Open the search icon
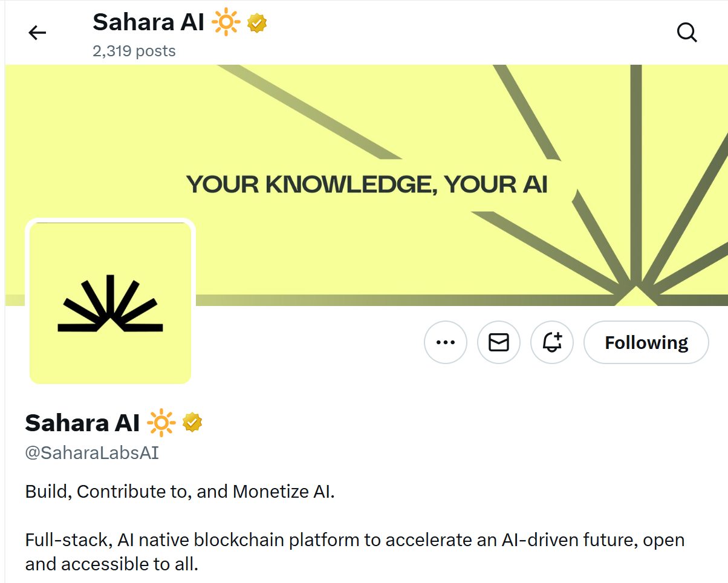The image size is (728, 583). pos(687,33)
